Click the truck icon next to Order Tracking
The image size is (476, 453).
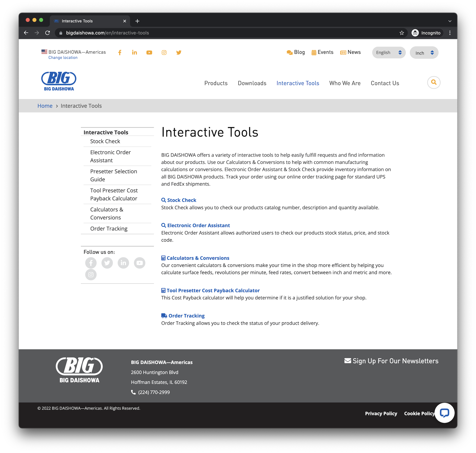click(x=164, y=315)
